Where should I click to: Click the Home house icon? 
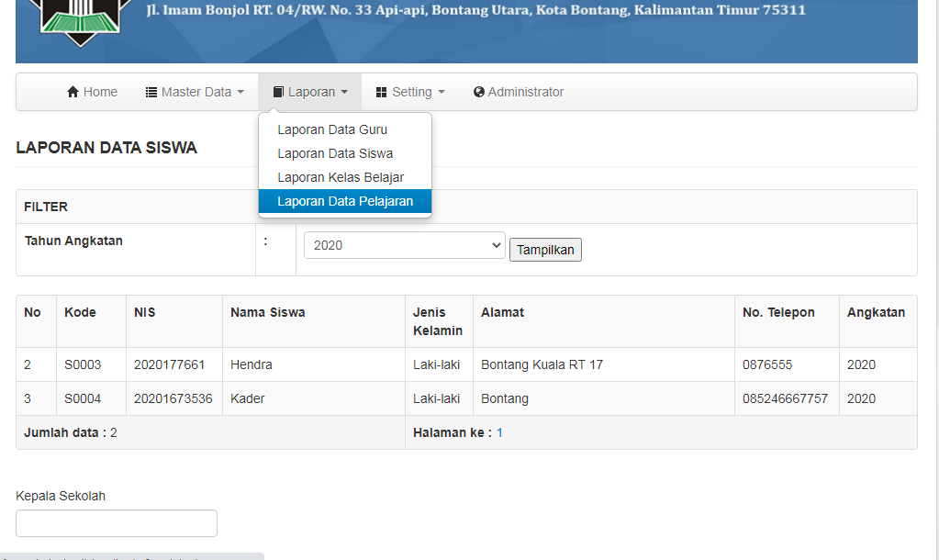73,92
